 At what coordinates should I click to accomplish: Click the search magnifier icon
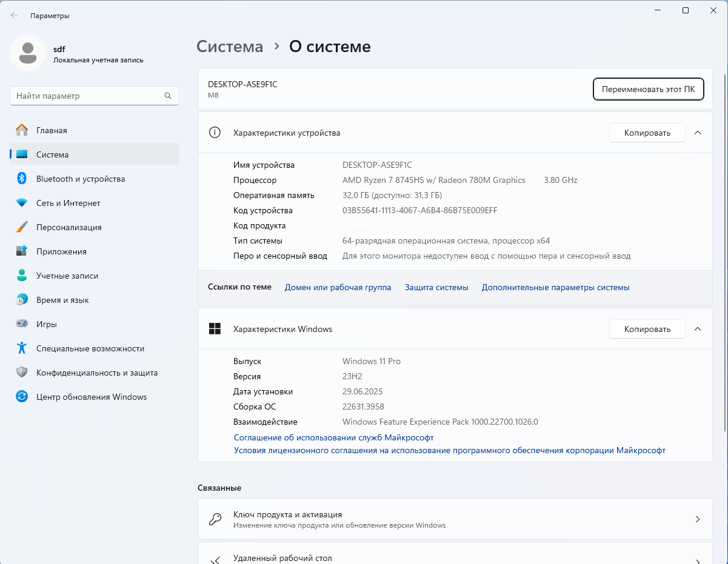[168, 96]
